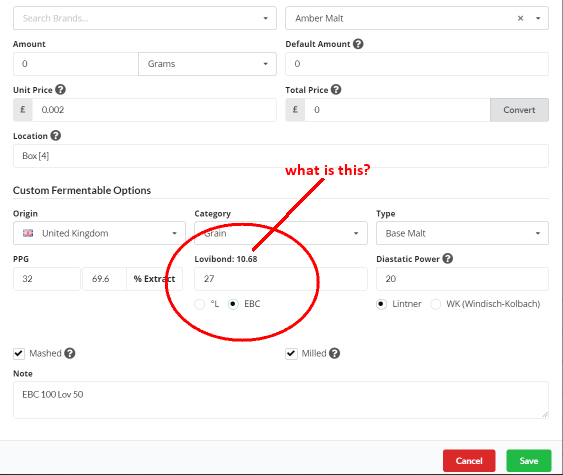This screenshot has height=475, width=563.
Task: Show the Unit Price help tooltip
Action: click(60, 89)
